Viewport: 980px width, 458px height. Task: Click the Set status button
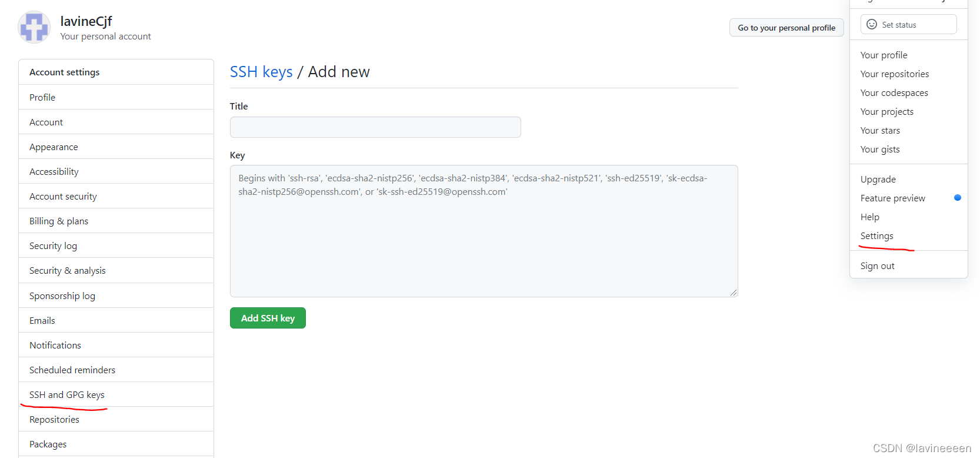point(908,25)
